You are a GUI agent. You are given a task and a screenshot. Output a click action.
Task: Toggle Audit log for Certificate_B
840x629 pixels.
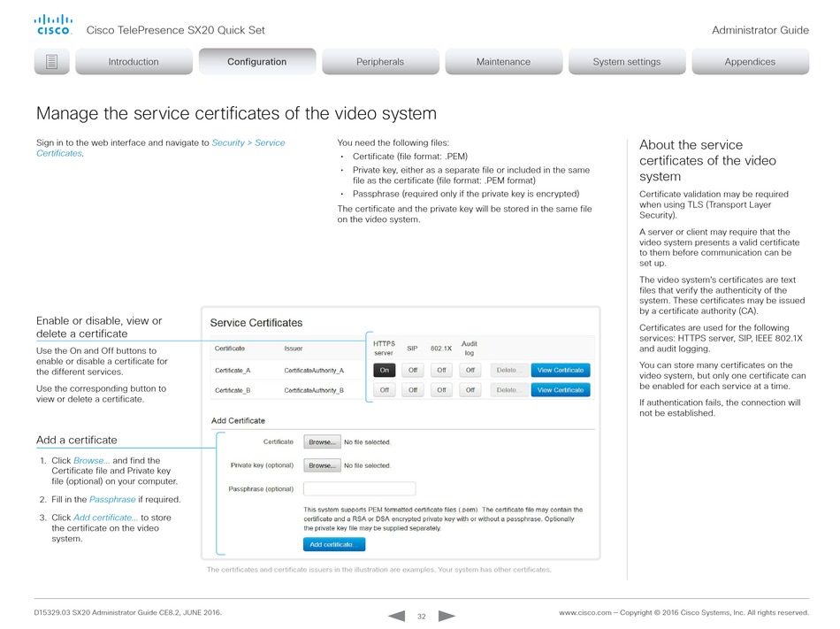[470, 390]
